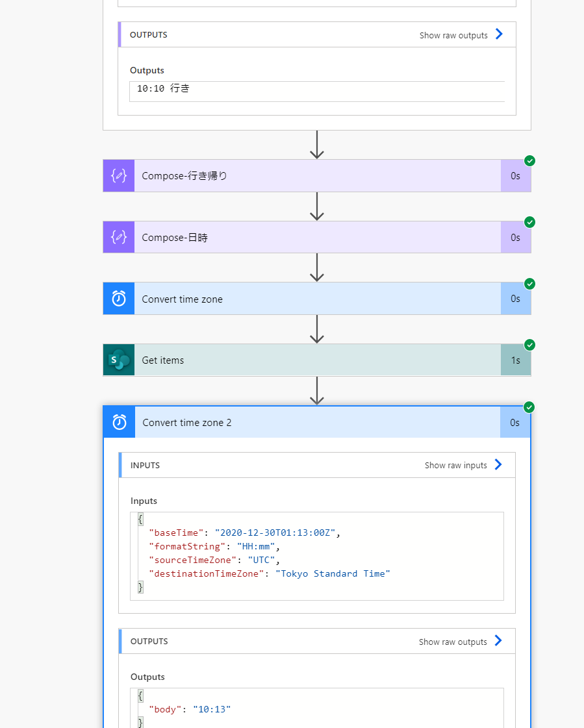Viewport: 584px width, 728px height.
Task: Click the Convert time zone 2 clock icon
Action: click(x=120, y=423)
